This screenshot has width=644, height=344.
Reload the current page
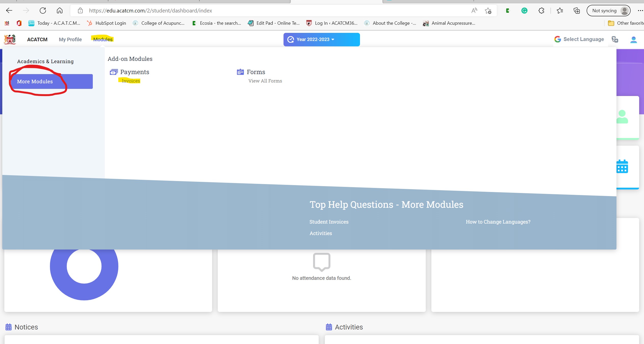pyautogui.click(x=43, y=10)
